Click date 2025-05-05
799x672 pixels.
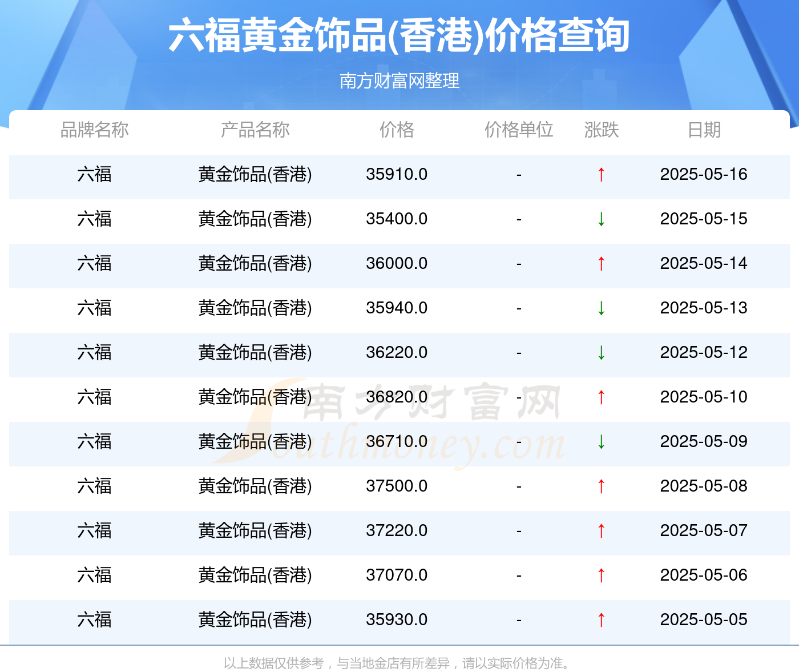coord(704,619)
